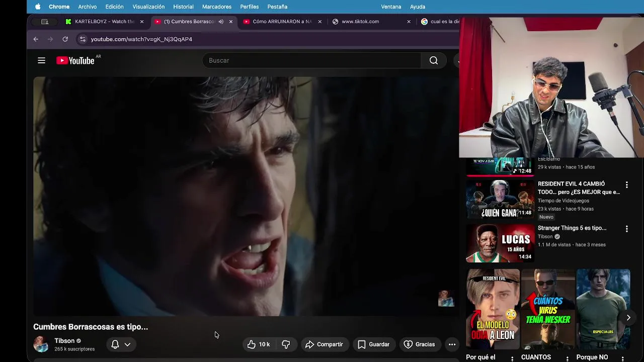Open the Archivo menu

(87, 7)
